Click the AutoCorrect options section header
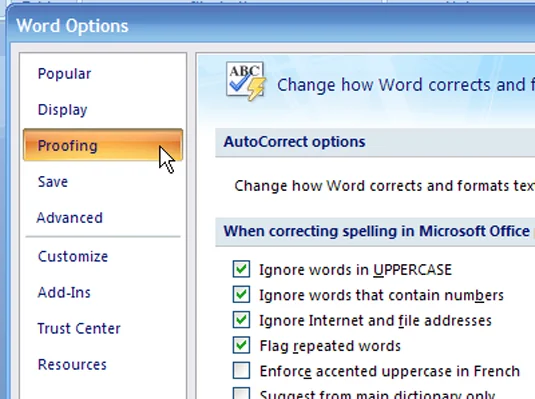The height and width of the screenshot is (399, 535). coord(375,142)
